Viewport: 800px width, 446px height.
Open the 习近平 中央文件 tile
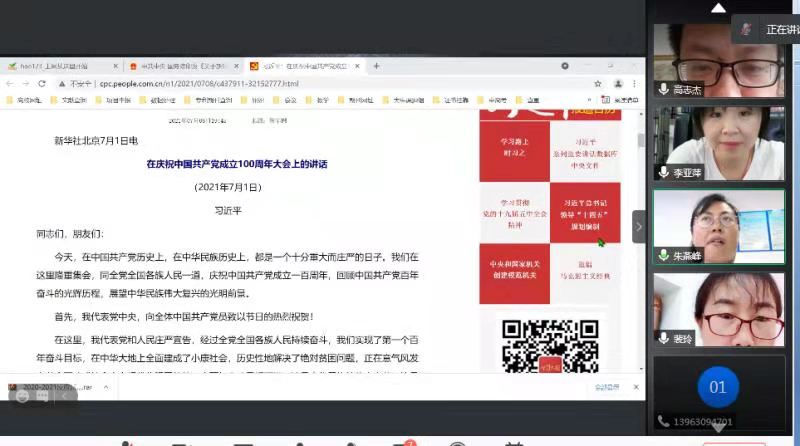point(585,151)
